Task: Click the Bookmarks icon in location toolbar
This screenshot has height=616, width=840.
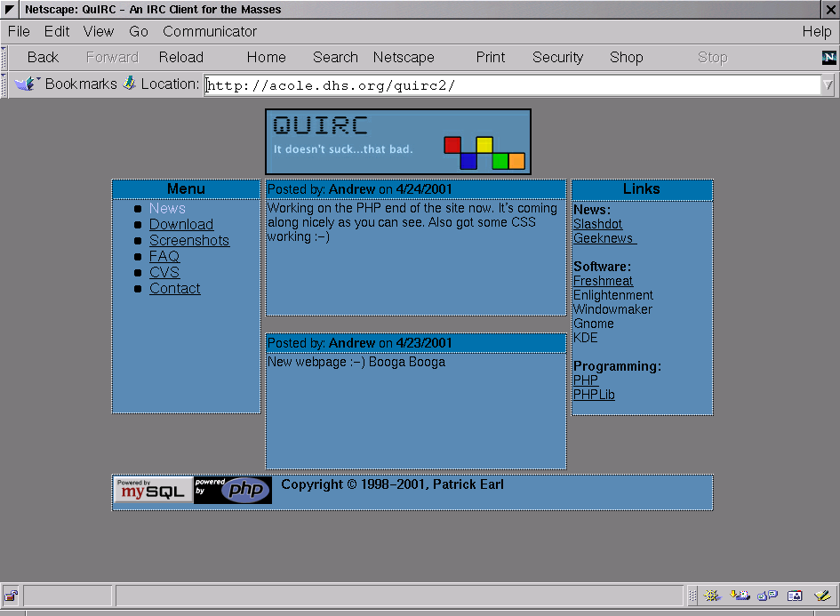Action: coord(26,84)
